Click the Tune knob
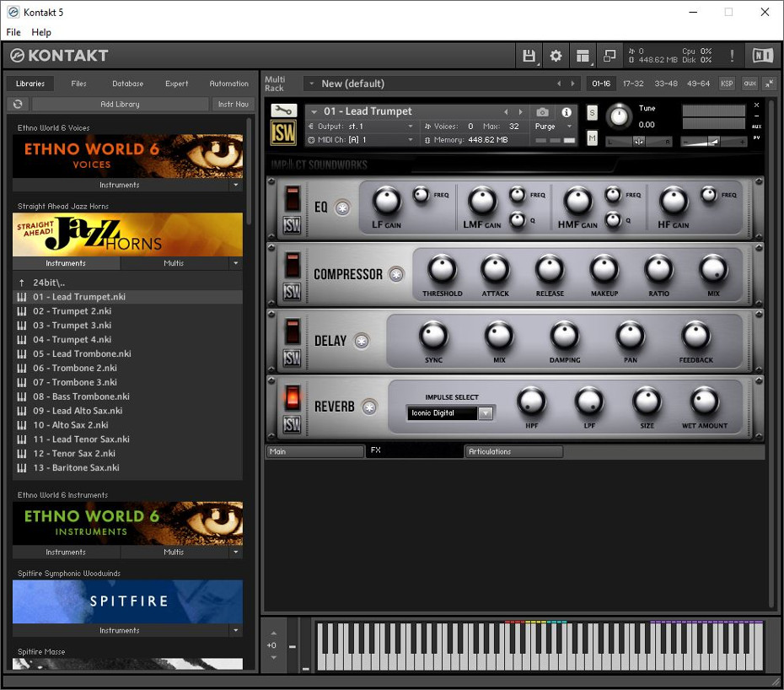 [x=619, y=116]
